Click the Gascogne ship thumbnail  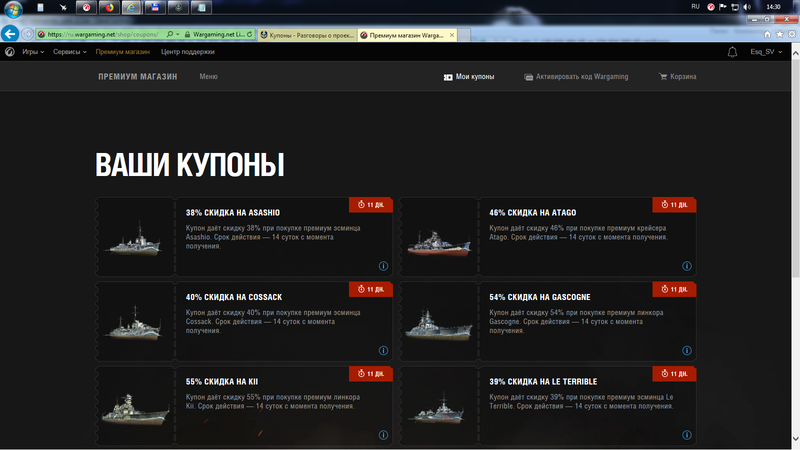[x=438, y=325]
